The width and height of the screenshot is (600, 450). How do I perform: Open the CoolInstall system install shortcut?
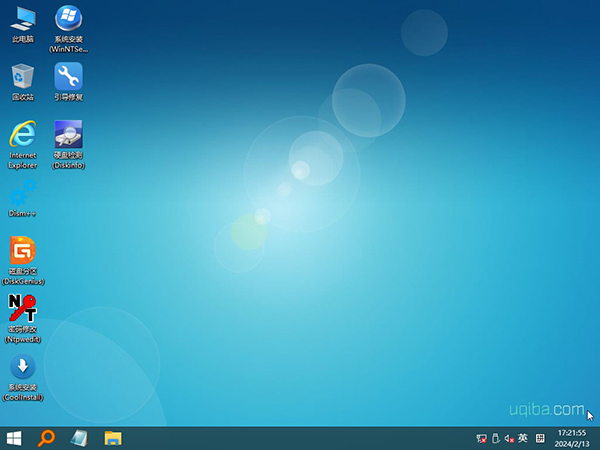tap(22, 366)
